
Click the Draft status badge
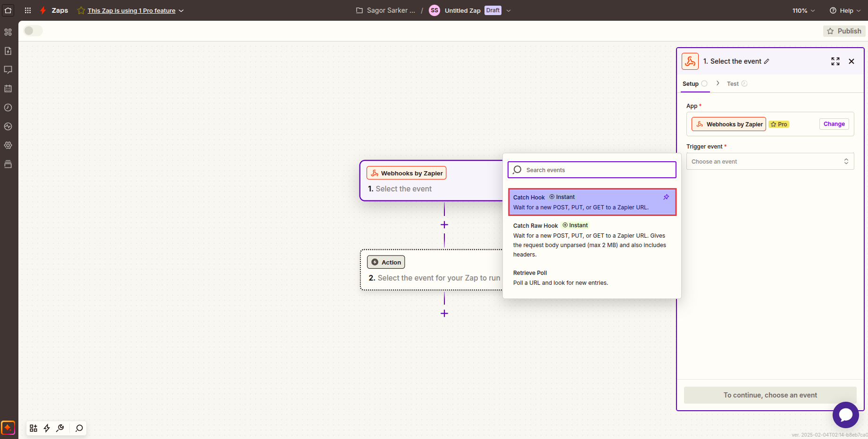[x=493, y=10]
